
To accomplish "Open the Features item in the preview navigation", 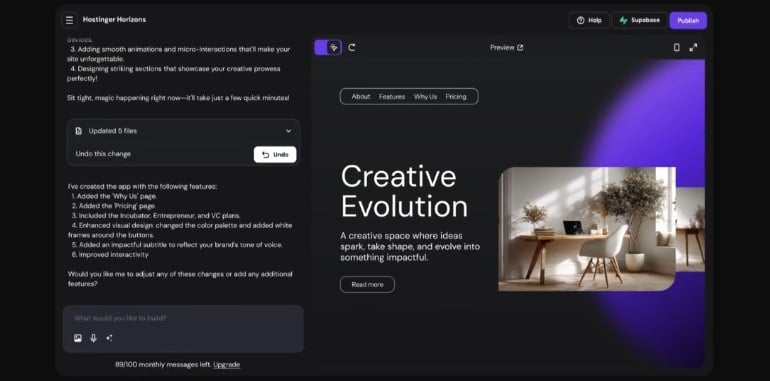I will (x=392, y=97).
